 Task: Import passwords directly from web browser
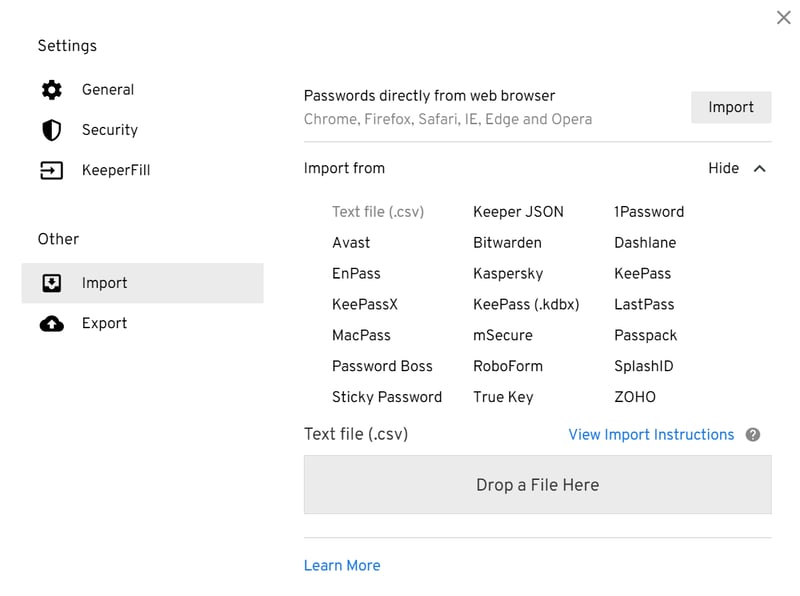(x=731, y=107)
